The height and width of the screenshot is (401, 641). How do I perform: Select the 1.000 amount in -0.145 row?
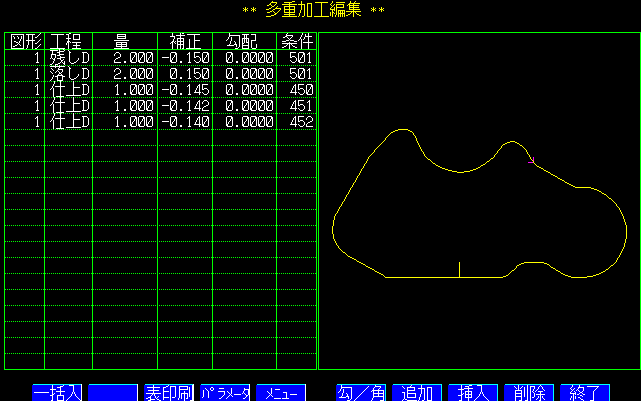pos(133,90)
